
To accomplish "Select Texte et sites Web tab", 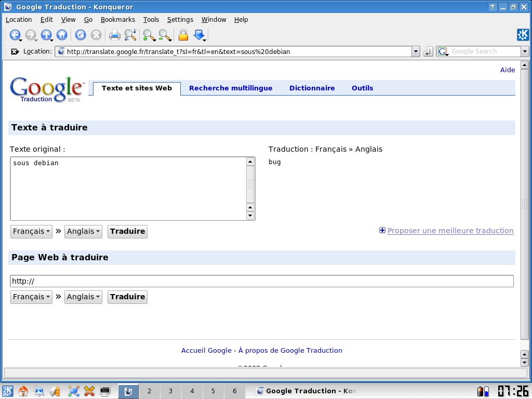I will (137, 88).
